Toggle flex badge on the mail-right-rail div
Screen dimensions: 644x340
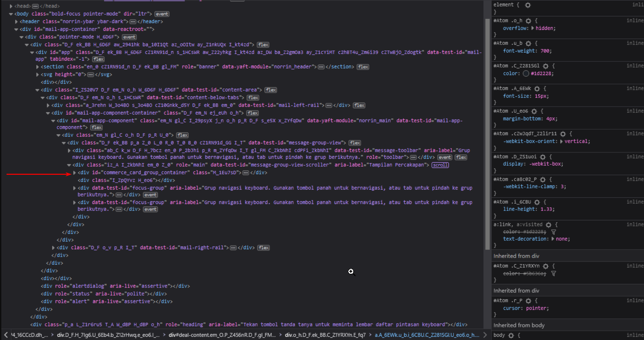(x=264, y=248)
